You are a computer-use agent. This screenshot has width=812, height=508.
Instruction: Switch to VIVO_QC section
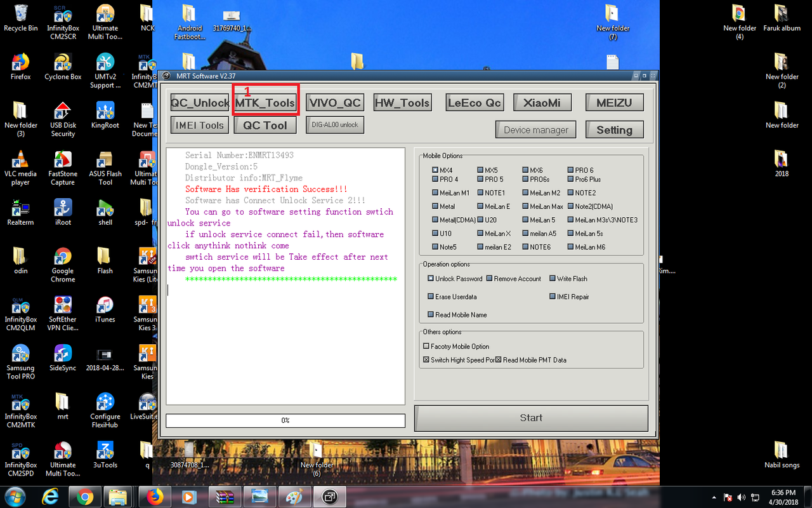pos(335,103)
